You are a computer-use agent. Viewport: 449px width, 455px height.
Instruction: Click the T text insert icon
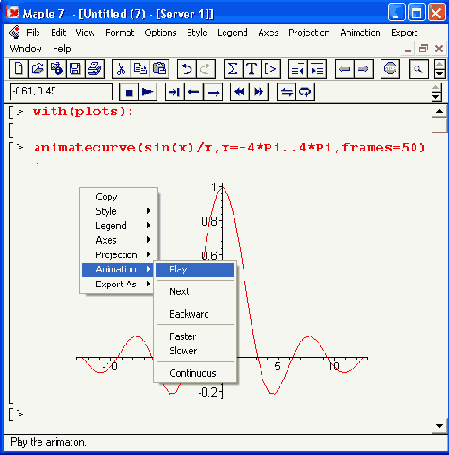coord(252,69)
